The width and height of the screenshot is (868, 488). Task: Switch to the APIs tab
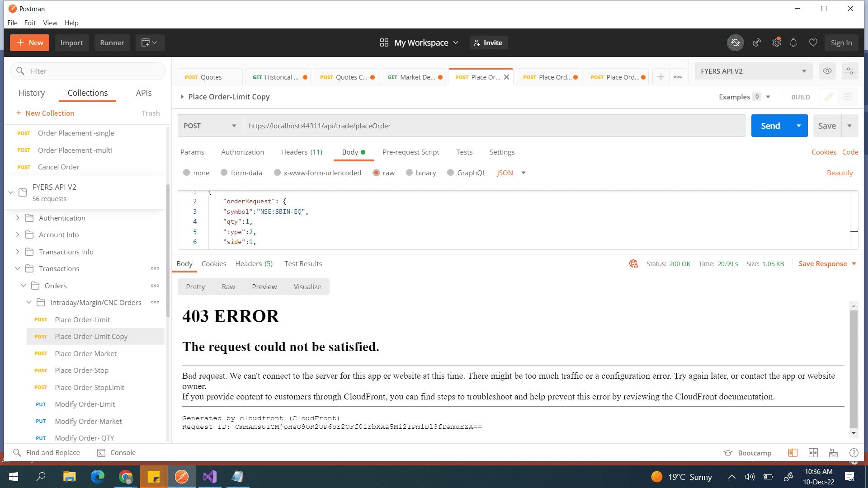(x=144, y=93)
